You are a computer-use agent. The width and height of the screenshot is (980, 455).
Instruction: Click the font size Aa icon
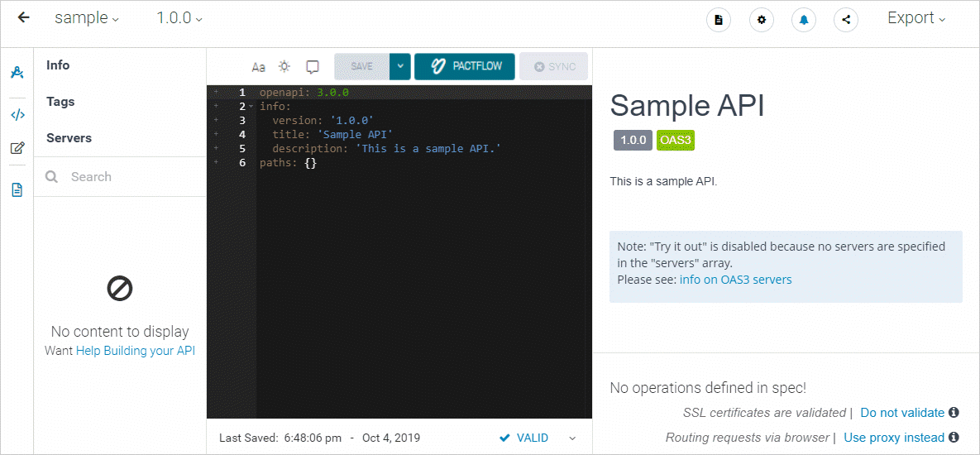coord(259,67)
